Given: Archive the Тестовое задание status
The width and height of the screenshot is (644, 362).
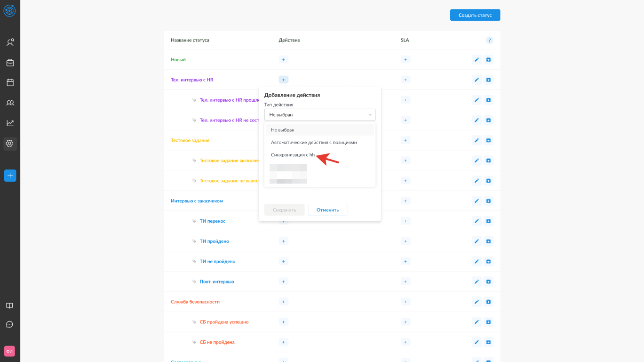Looking at the screenshot, I should point(489,140).
